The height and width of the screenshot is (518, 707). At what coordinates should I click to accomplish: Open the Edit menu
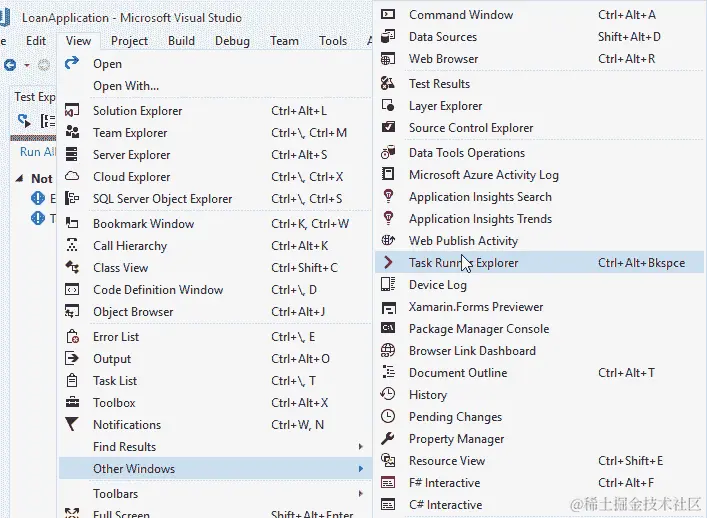point(36,41)
